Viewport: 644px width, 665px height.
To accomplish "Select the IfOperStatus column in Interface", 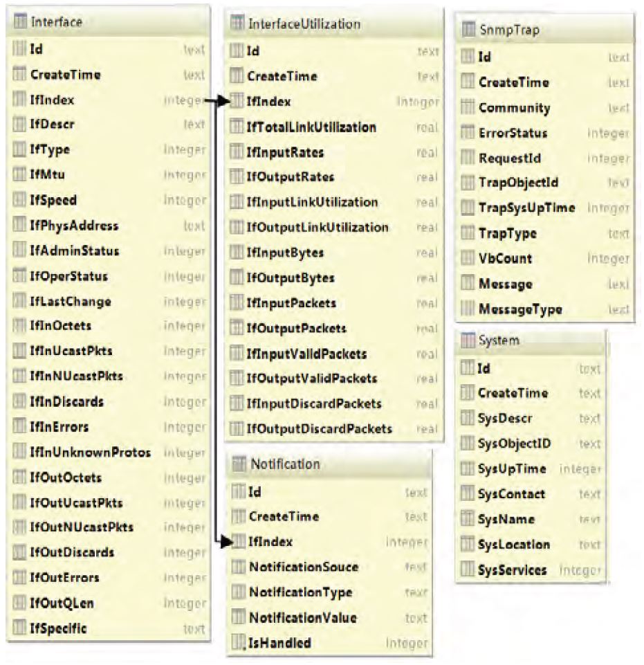I will (x=68, y=277).
